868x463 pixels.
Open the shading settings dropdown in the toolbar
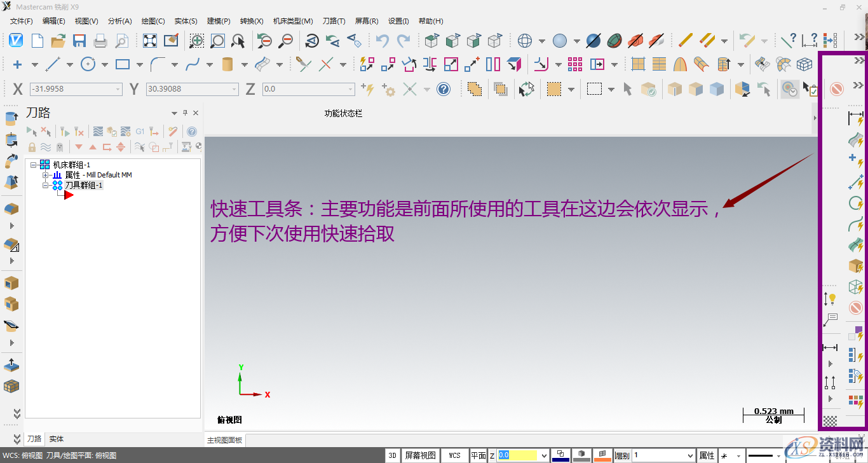(577, 39)
